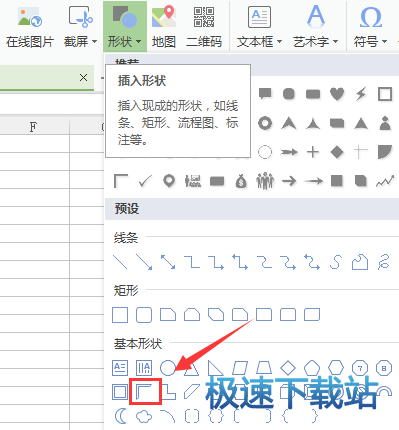Select the rounded rectangle shape
Image resolution: width=399 pixels, height=430 pixels.
point(144,315)
